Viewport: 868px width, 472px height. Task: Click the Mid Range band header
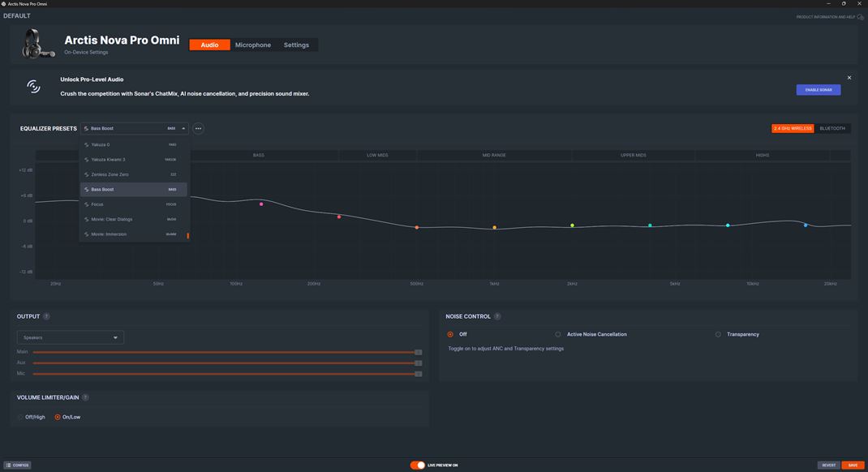494,156
